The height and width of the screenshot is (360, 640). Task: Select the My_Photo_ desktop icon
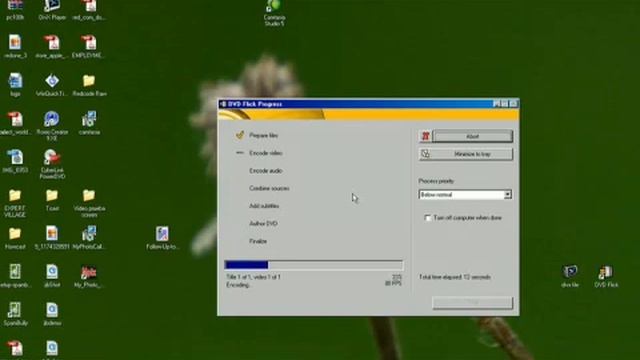pyautogui.click(x=89, y=276)
